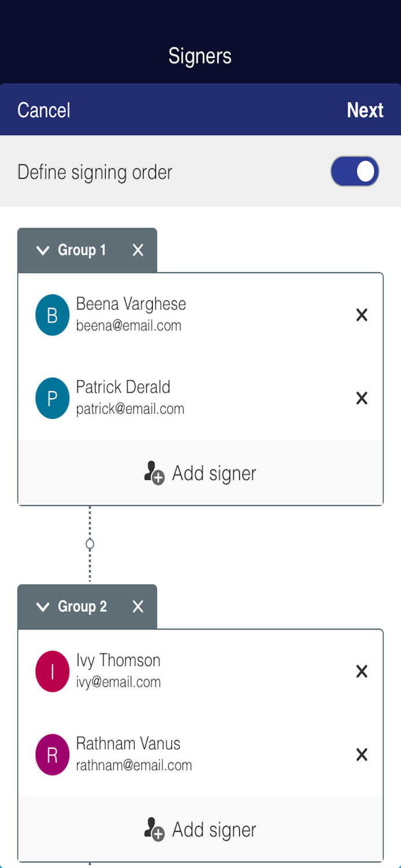Click the Add signer icon in Group 2

pyautogui.click(x=153, y=829)
